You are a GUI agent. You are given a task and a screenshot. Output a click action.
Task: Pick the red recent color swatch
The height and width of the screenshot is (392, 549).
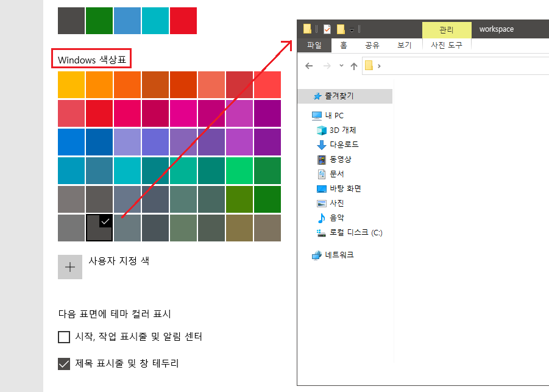[183, 21]
